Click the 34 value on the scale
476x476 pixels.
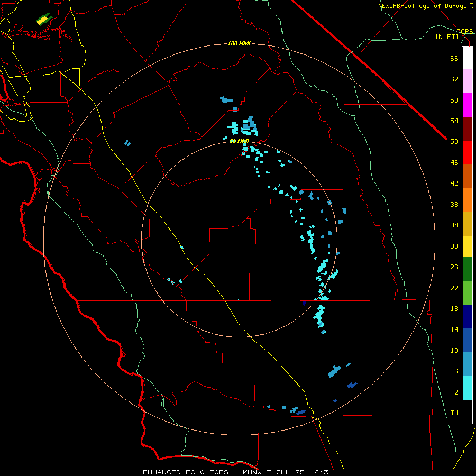tap(454, 225)
